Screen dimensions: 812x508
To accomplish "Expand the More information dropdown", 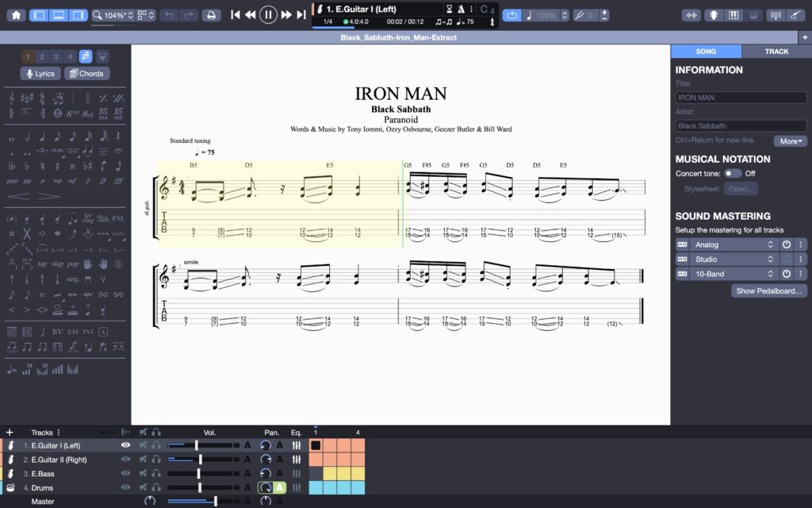I will click(x=791, y=141).
